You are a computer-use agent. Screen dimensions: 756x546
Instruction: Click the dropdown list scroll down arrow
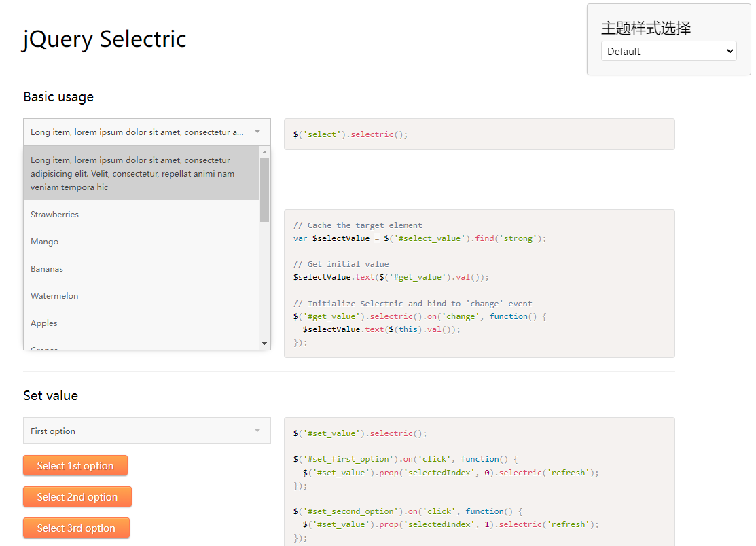264,344
